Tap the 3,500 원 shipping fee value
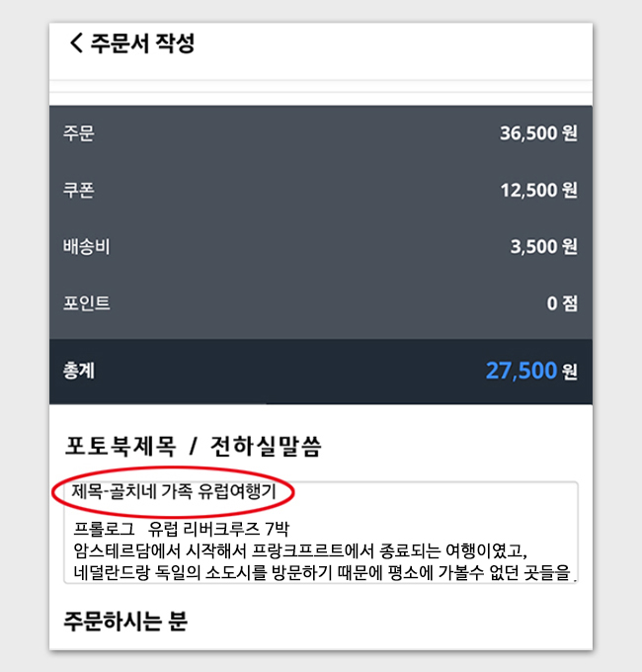This screenshot has height=672, width=642. [543, 246]
